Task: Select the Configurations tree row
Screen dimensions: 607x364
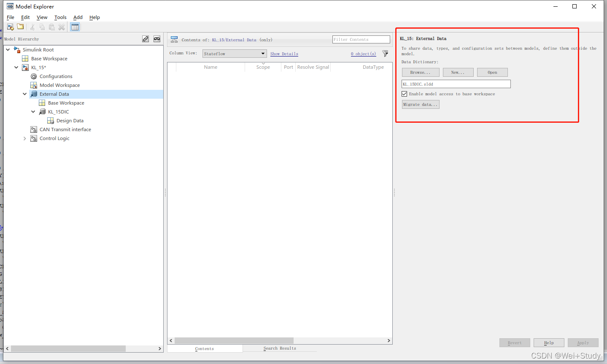Action: click(56, 76)
